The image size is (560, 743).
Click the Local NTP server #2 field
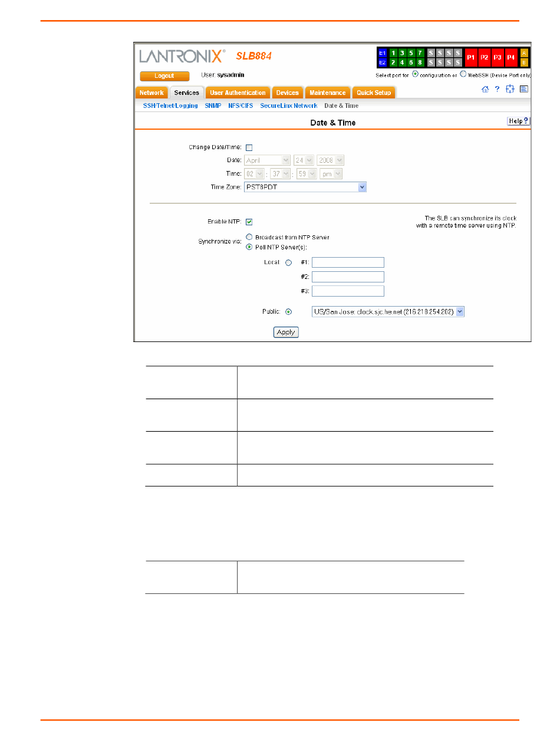(x=348, y=277)
